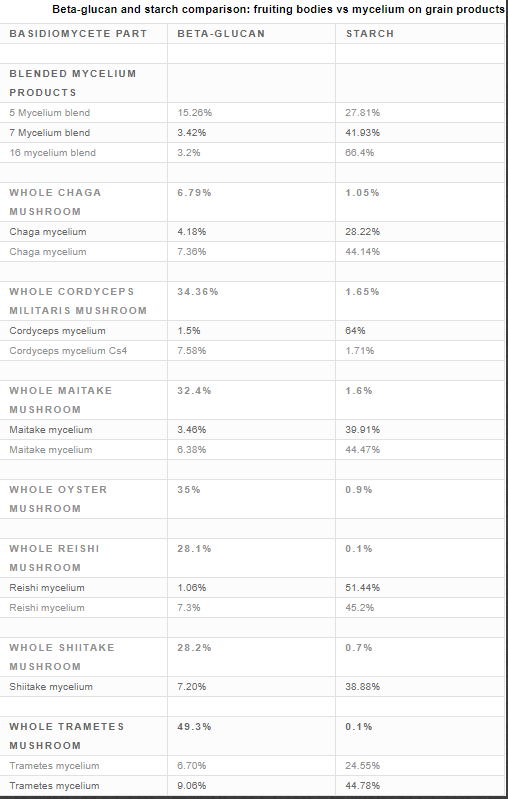
Task: Select the Whole Trametes Mushroom heading
Action: [x=66, y=735]
